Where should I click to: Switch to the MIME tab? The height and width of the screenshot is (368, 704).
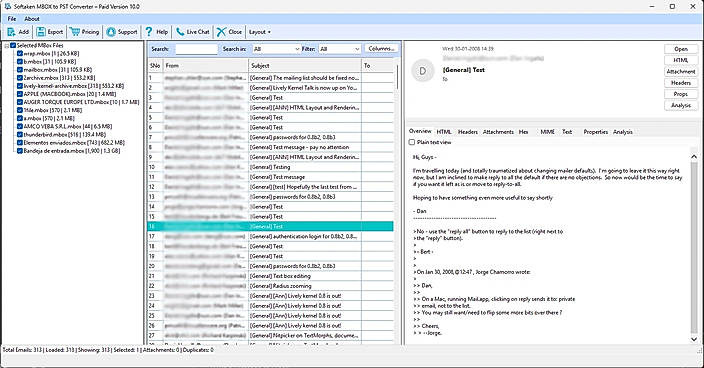547,132
